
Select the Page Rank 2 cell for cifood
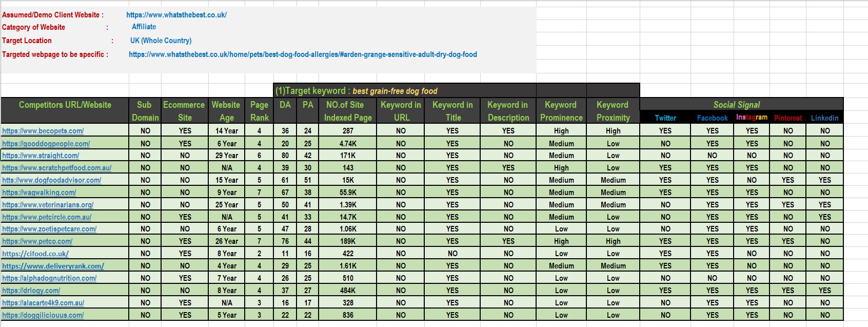click(x=259, y=254)
